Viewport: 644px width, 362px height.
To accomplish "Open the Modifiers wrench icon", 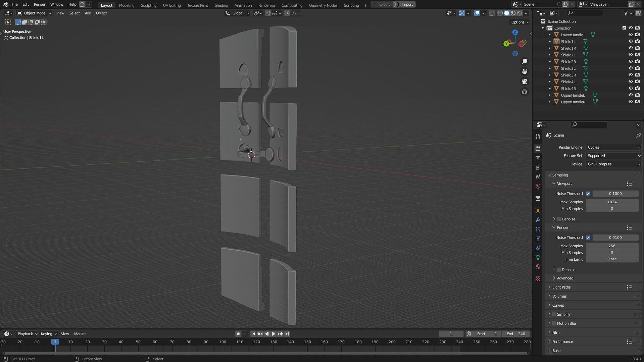I will (x=538, y=220).
